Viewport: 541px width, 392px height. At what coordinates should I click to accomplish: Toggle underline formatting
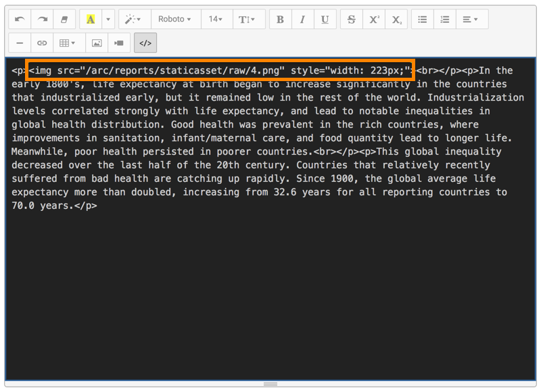(x=325, y=20)
